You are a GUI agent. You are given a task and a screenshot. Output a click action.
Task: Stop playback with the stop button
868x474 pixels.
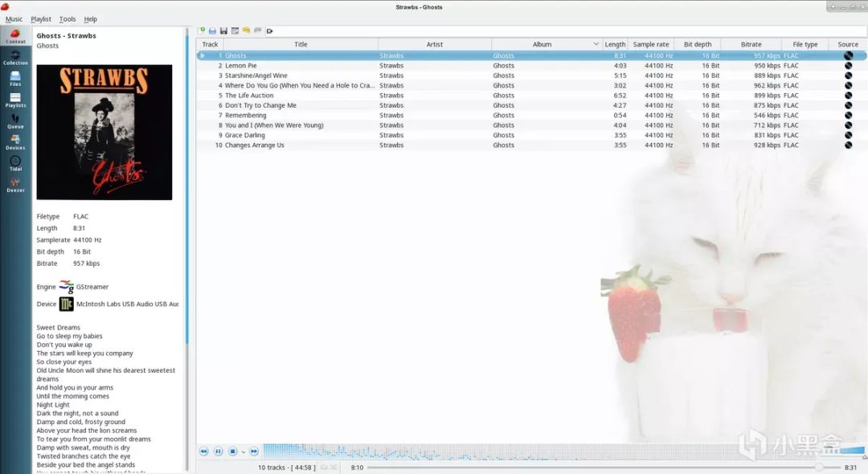(233, 452)
